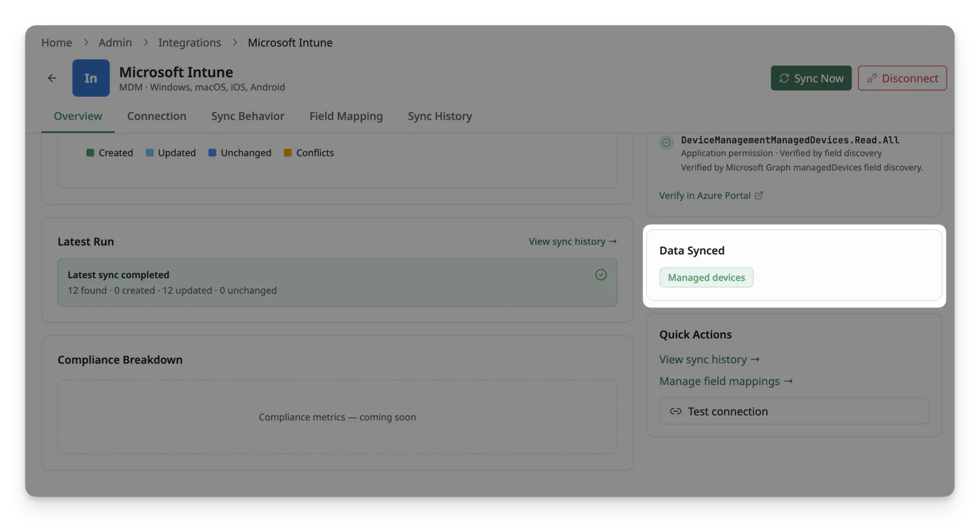Open Manage field mappings link
Image resolution: width=980 pixels, height=522 pixels.
click(x=726, y=381)
